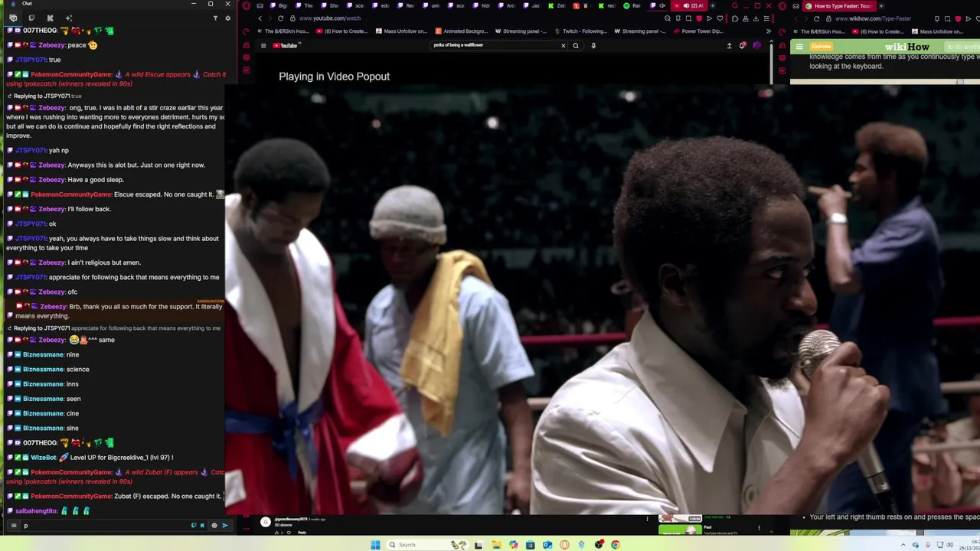Switch to the Spotify 'Rai' browser tab
Image resolution: width=980 pixels, height=551 pixels.
tap(632, 5)
